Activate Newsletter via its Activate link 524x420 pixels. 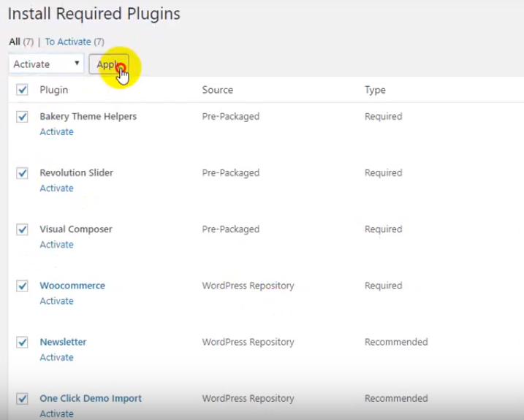[x=56, y=357]
